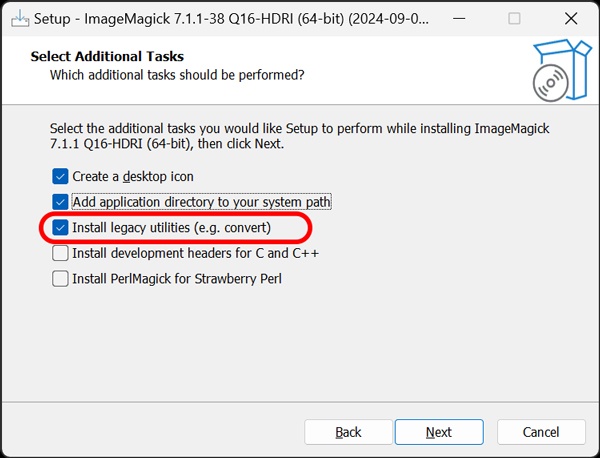The image size is (600, 458).
Task: Close the ImageMagick Setup window
Action: 571,18
